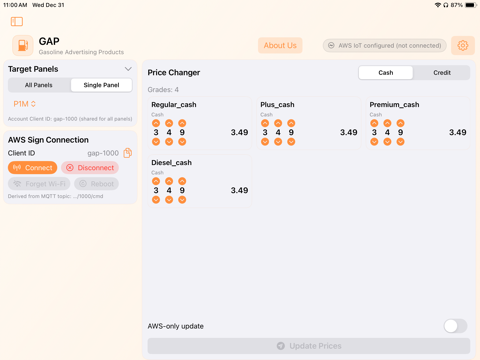Click the Disconnect button
The image size is (480, 360).
[90, 168]
